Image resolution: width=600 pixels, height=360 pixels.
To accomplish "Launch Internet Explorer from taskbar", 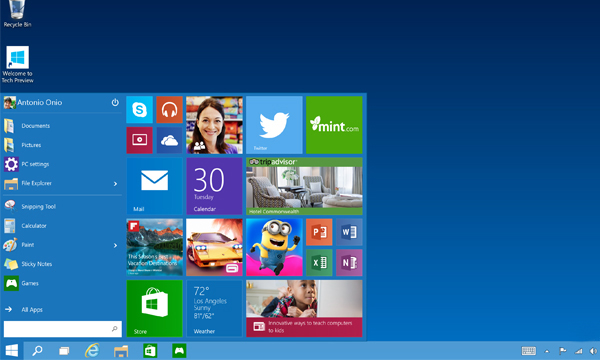I will pyautogui.click(x=92, y=350).
